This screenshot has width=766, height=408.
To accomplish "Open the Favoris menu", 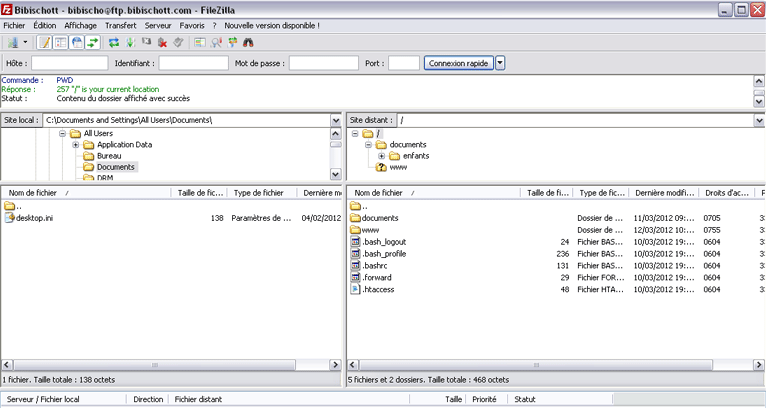I will 192,25.
